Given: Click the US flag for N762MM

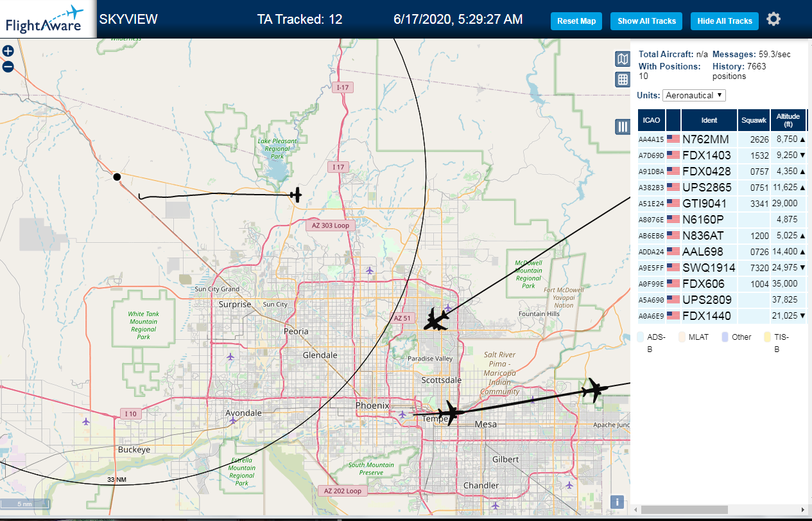Looking at the screenshot, I should tap(673, 139).
